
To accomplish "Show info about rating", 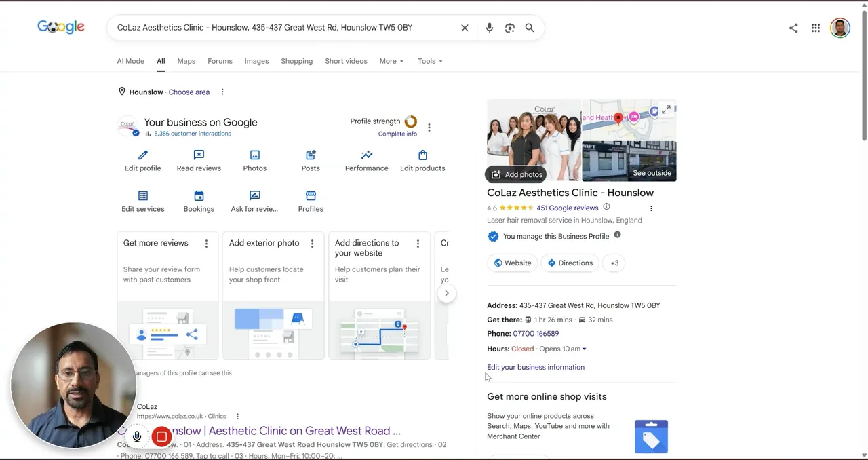I will pyautogui.click(x=606, y=207).
